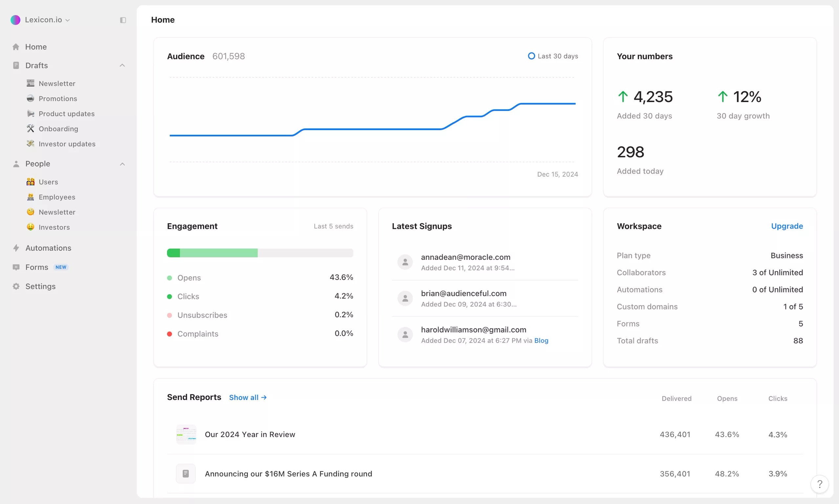Click the Funding round draft document icon
This screenshot has width=839, height=504.
(185, 473)
